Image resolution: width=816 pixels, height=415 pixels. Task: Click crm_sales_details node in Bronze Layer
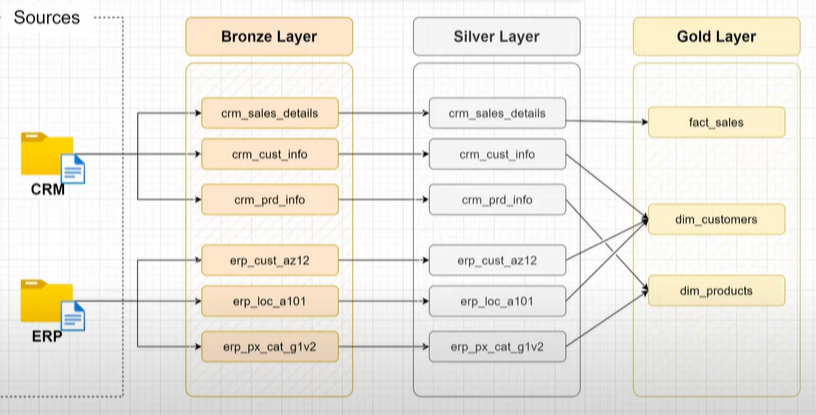[x=269, y=113]
